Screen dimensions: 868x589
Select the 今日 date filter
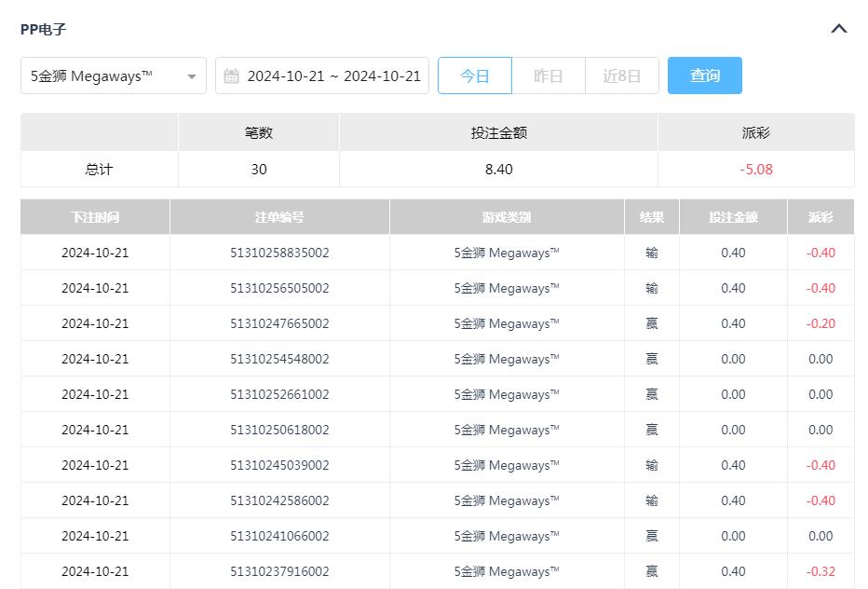(x=475, y=75)
